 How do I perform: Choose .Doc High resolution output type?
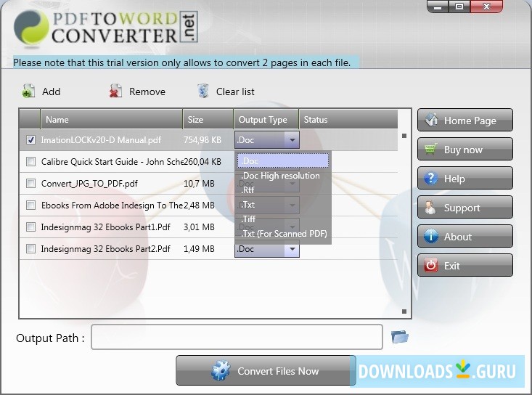(283, 176)
